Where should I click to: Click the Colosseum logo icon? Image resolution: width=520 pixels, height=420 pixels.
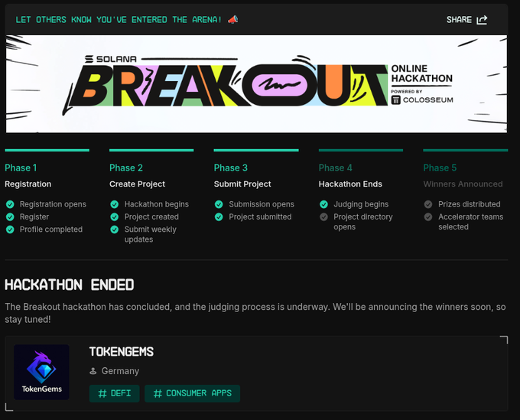[x=395, y=100]
